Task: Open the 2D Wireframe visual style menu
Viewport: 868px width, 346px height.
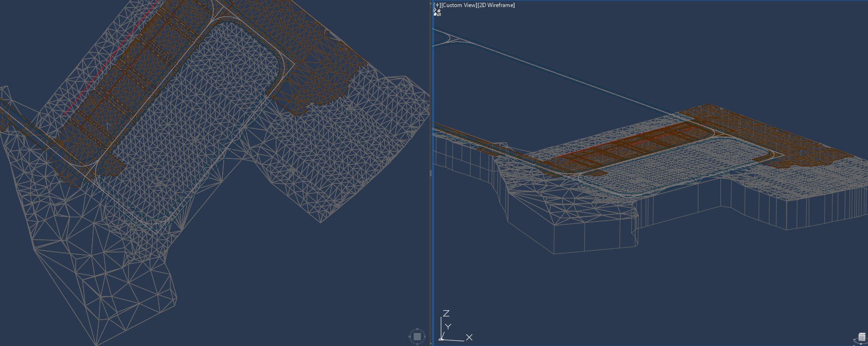Action: 496,5
